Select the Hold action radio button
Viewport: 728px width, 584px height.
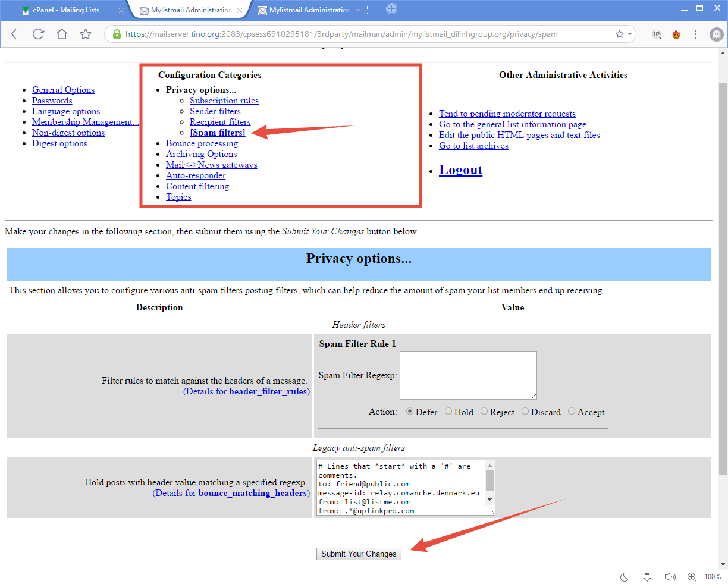coord(448,412)
